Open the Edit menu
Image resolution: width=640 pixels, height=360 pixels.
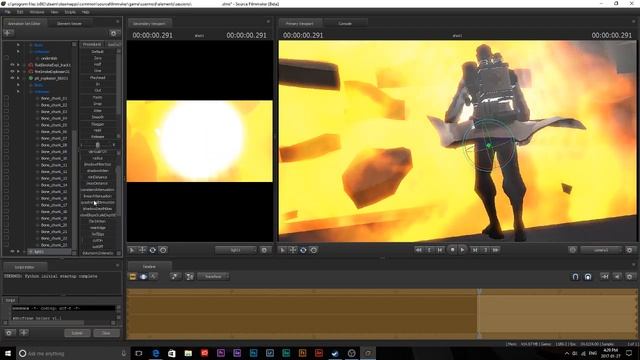click(20, 12)
